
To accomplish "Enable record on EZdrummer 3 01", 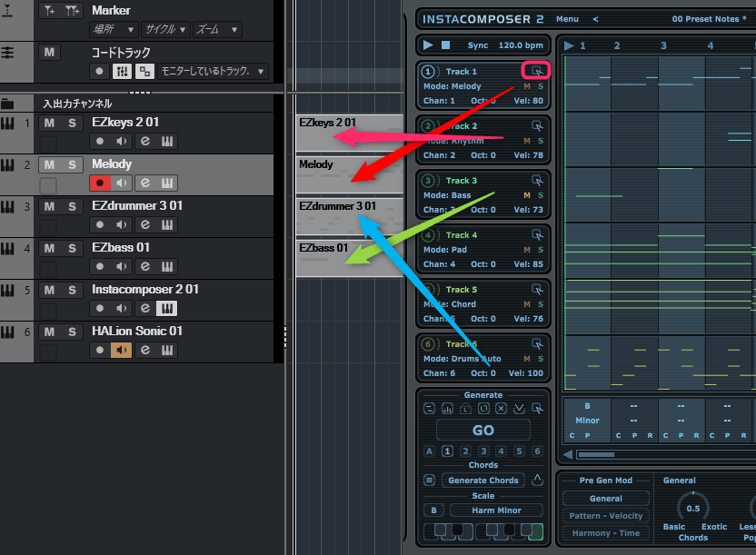I will [100, 225].
